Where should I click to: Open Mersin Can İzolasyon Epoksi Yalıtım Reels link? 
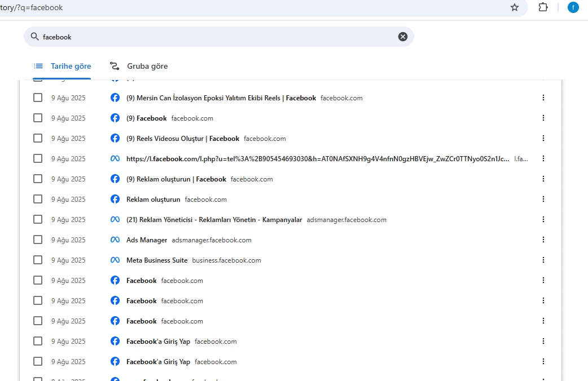tap(221, 98)
